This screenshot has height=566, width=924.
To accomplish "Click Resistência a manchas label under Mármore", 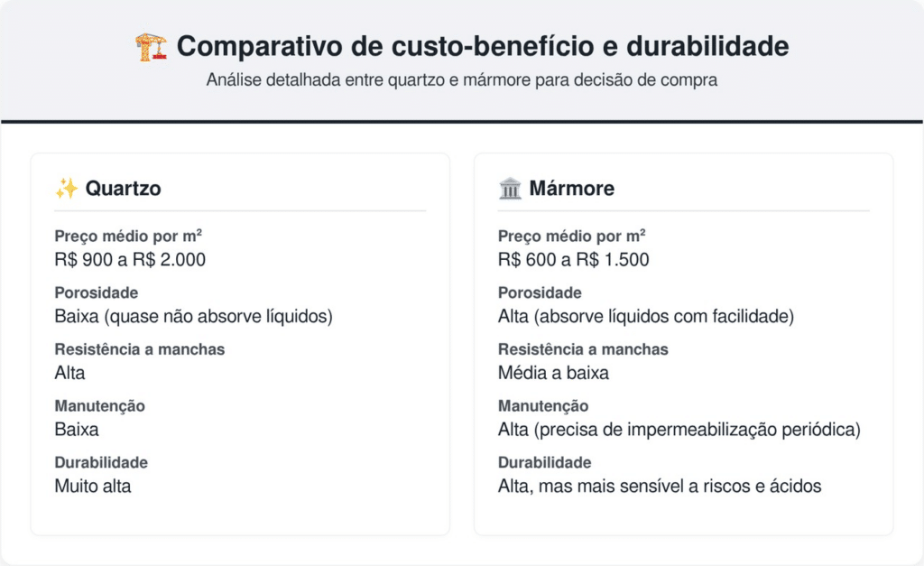I will [583, 349].
